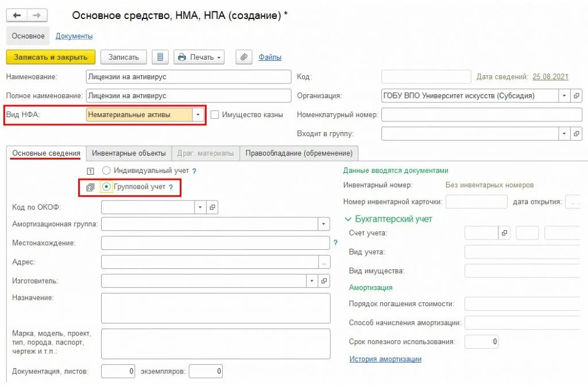Toggle the Имущество казны checkbox

215,115
